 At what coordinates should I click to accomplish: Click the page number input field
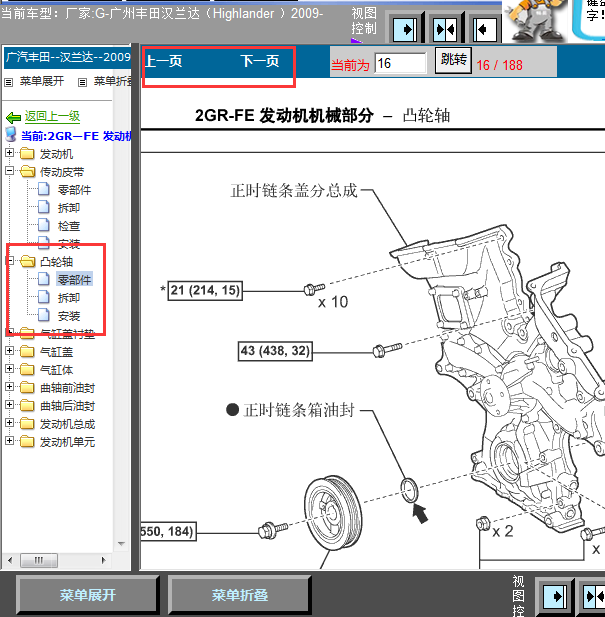coord(400,63)
